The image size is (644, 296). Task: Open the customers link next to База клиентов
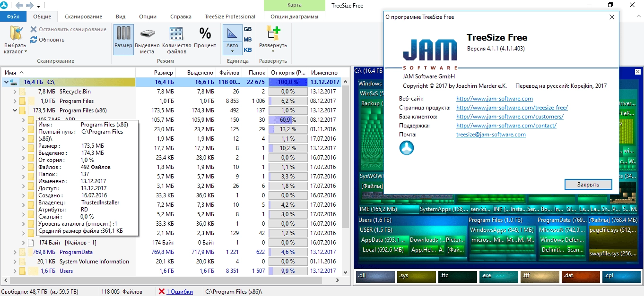point(510,117)
